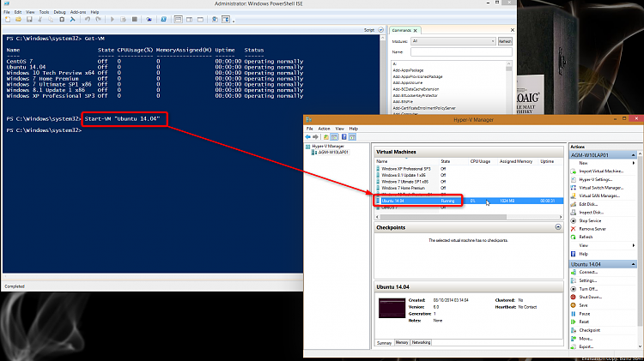Show script pane maximized layout icon

(200, 19)
